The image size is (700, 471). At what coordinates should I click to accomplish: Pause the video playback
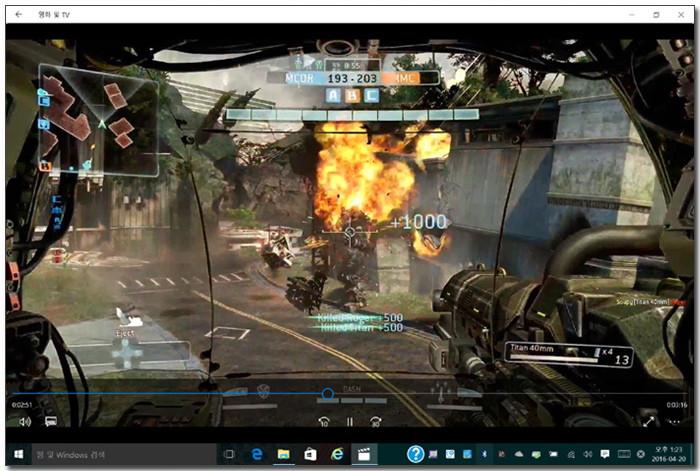click(350, 421)
